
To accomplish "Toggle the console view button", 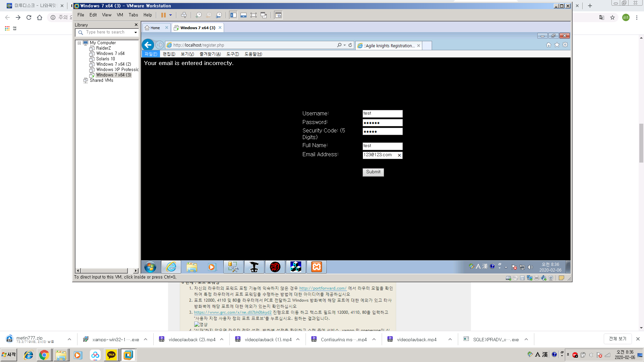I will 278,15.
